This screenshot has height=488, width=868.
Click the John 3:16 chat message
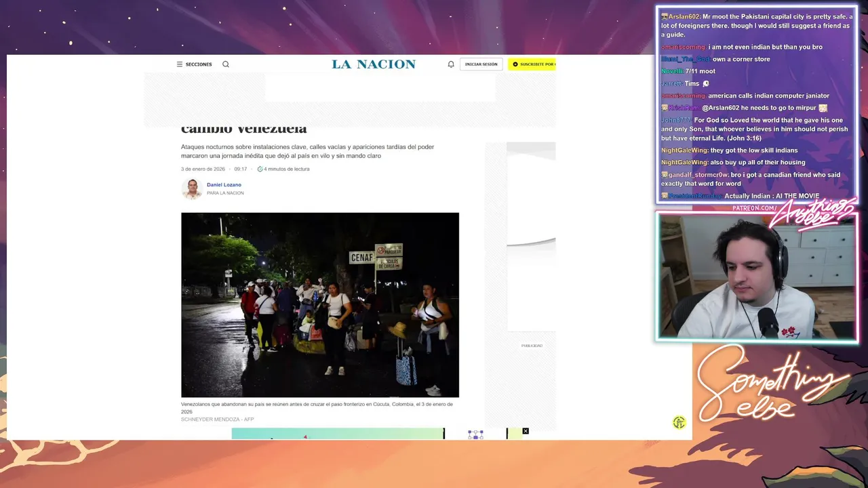(x=754, y=129)
